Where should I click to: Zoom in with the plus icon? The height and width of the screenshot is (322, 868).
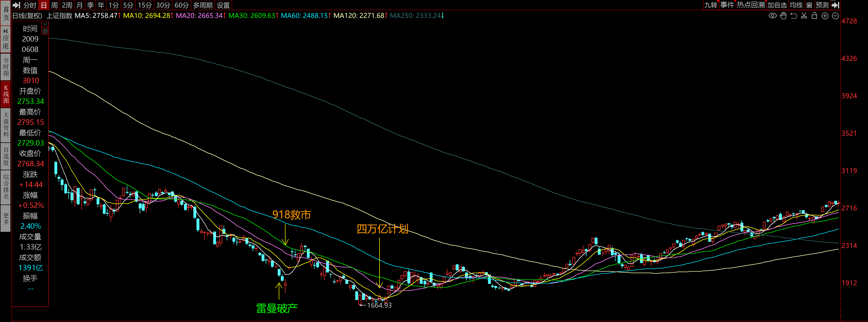(x=825, y=16)
